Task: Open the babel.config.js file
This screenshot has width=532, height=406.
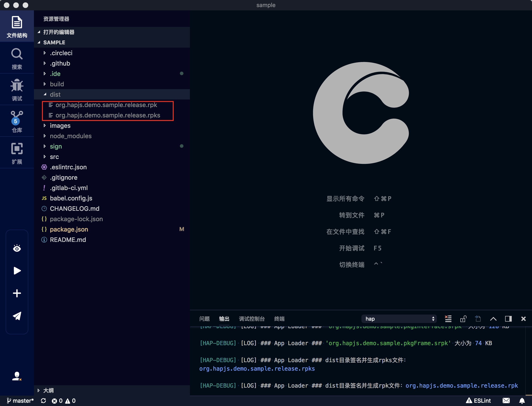Action: pos(112,199)
